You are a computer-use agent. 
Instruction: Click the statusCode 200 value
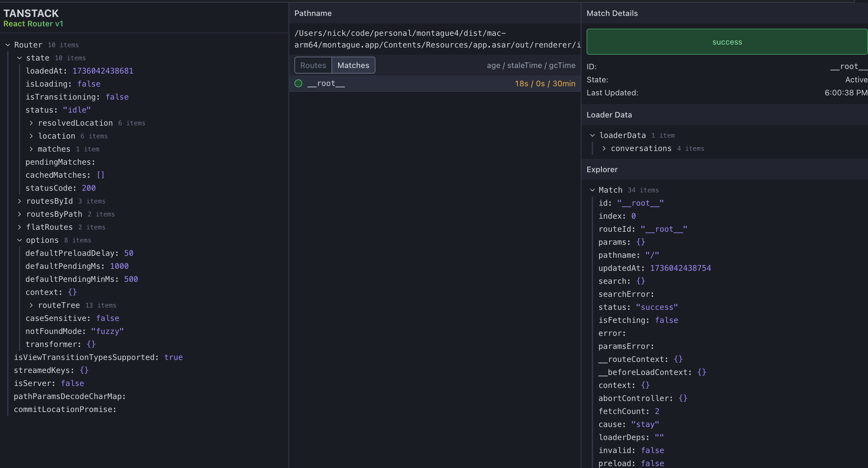pyautogui.click(x=88, y=188)
